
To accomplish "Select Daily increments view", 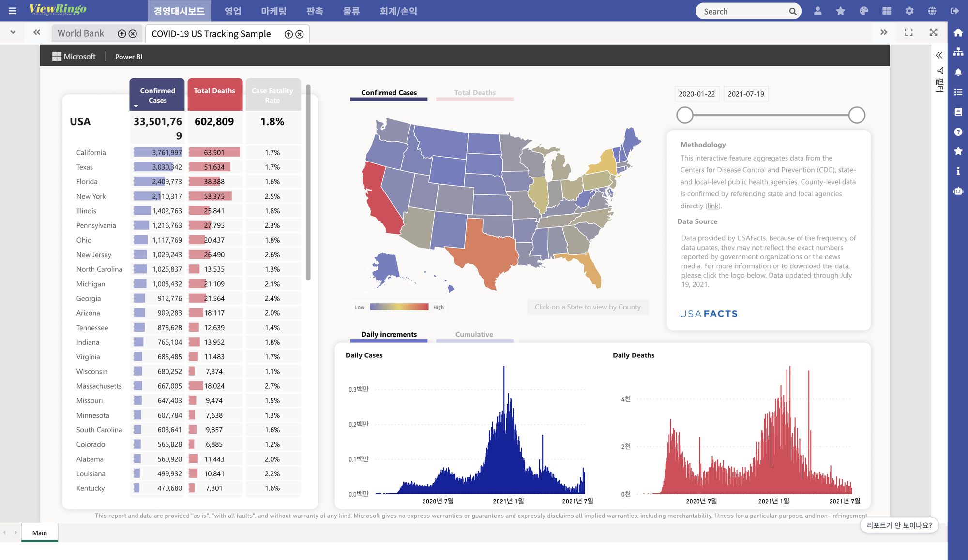I will tap(389, 335).
